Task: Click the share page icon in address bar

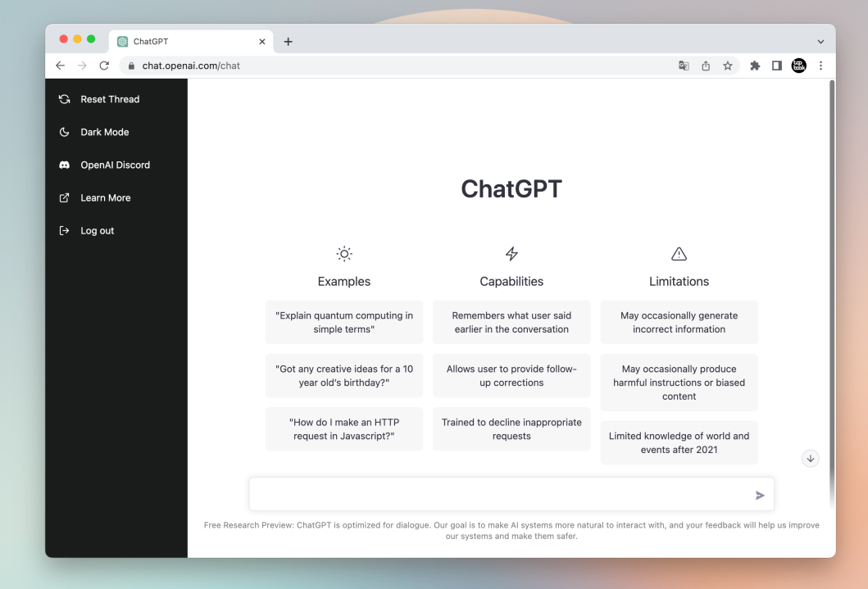Action: pos(706,66)
